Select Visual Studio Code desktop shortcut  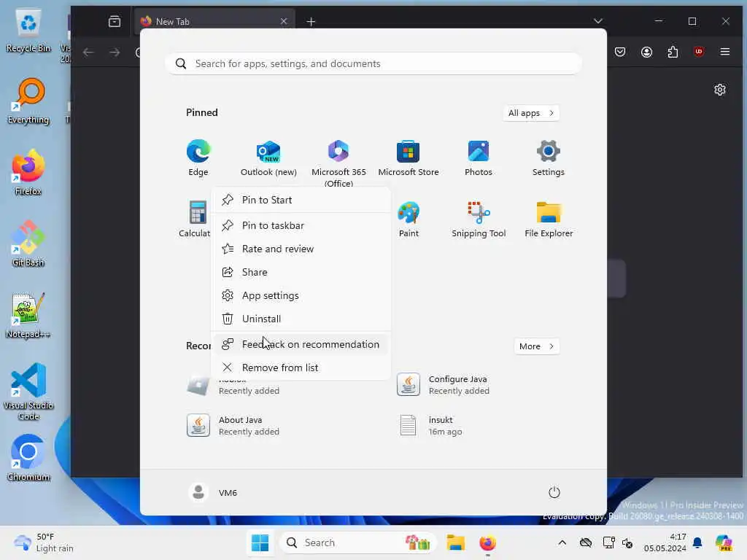[28, 392]
